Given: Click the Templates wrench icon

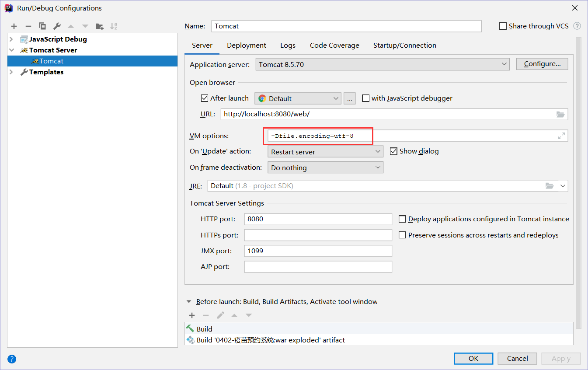Looking at the screenshot, I should (24, 72).
